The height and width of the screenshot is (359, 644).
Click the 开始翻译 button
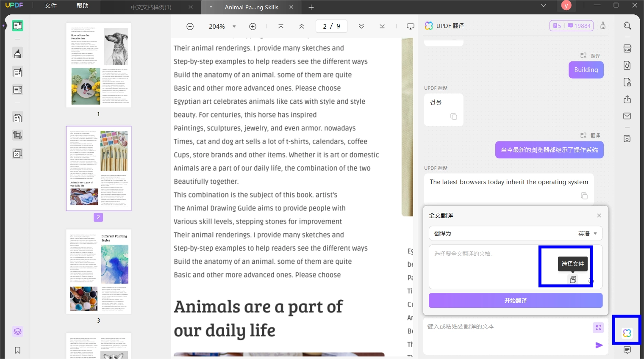tap(515, 301)
